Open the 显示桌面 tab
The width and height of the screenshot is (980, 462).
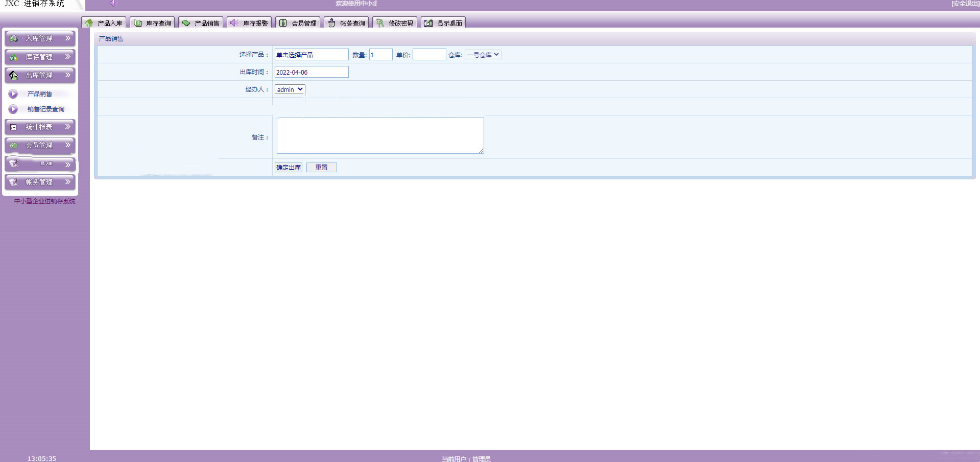(x=443, y=23)
